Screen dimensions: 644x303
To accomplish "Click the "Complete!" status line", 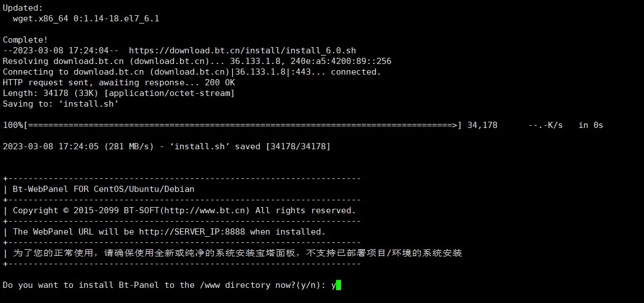I will tap(25, 40).
